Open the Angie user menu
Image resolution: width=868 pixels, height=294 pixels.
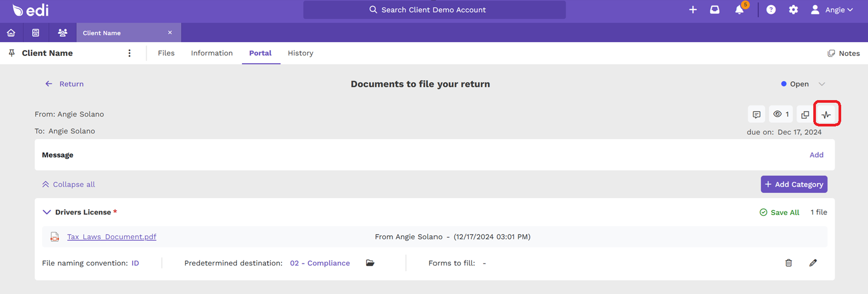(832, 9)
